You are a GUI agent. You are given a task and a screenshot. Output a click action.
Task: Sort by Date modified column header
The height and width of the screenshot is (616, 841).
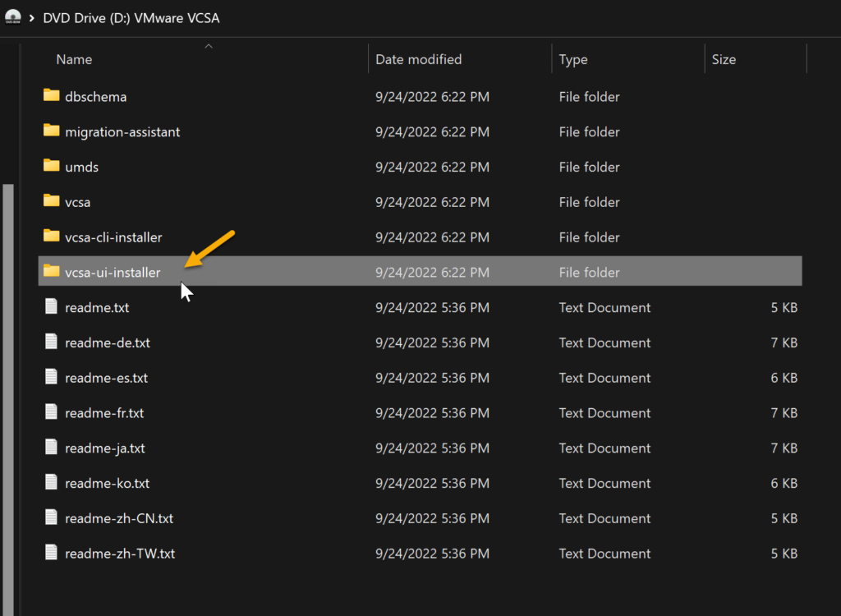pos(418,60)
